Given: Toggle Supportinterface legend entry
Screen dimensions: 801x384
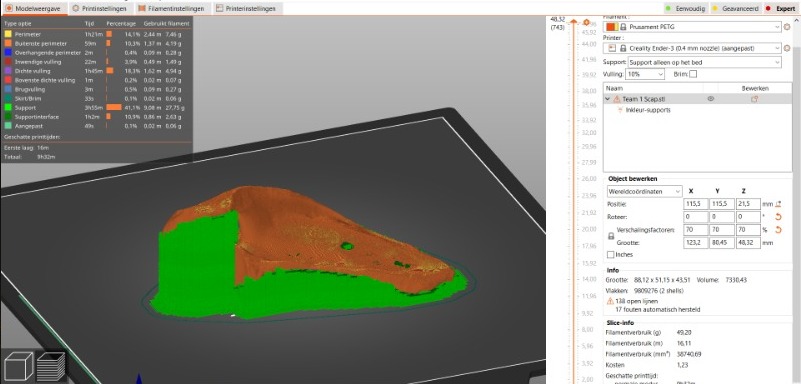Looking at the screenshot, I should (32, 117).
